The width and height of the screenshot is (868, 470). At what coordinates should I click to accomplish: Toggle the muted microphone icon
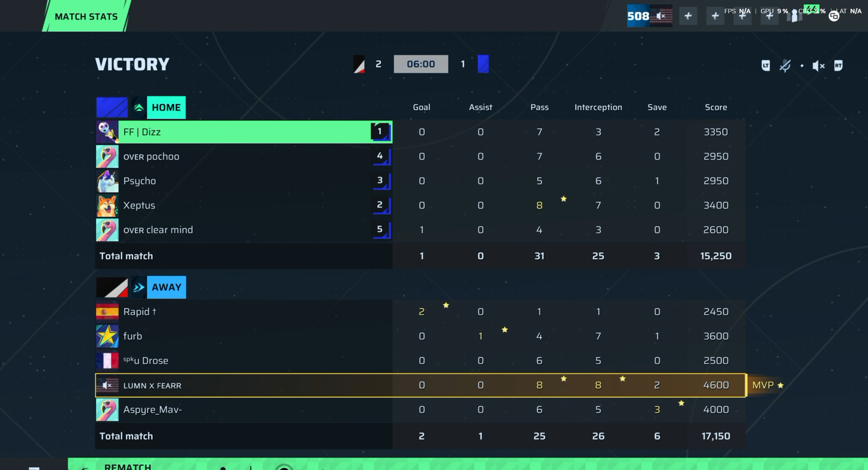click(785, 65)
